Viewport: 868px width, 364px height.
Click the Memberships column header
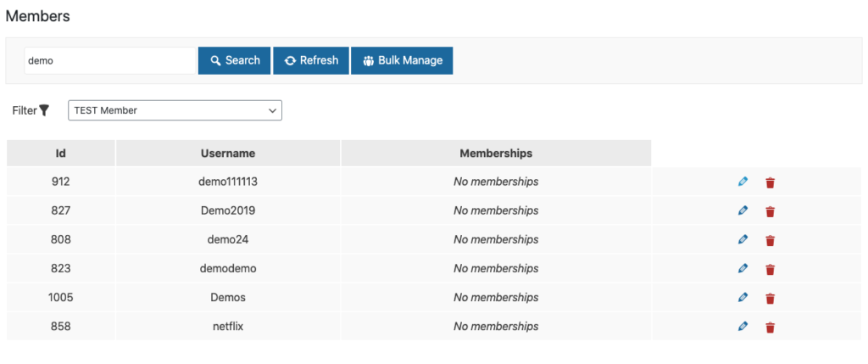pyautogui.click(x=496, y=154)
